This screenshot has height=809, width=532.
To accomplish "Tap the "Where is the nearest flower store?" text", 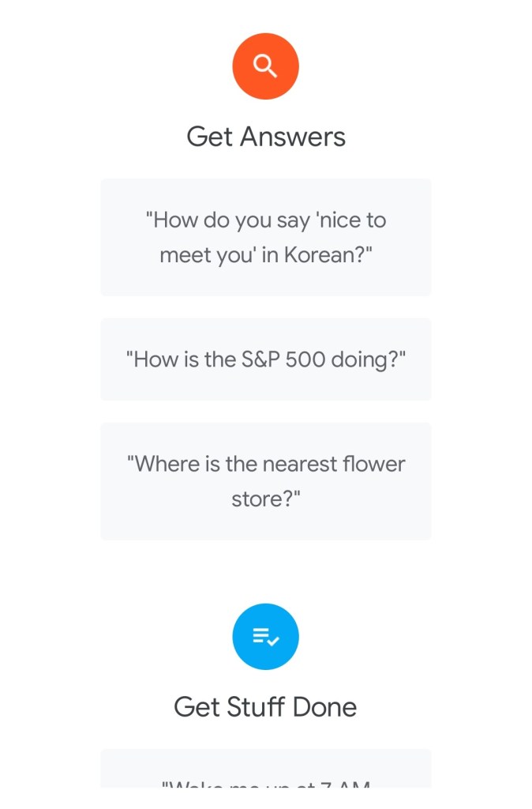I will pyautogui.click(x=265, y=481).
